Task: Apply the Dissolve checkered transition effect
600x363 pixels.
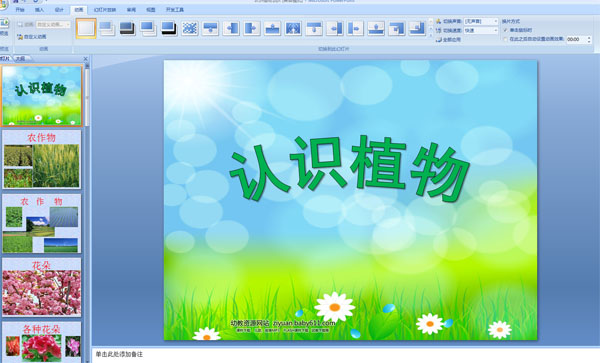Action: (189, 28)
